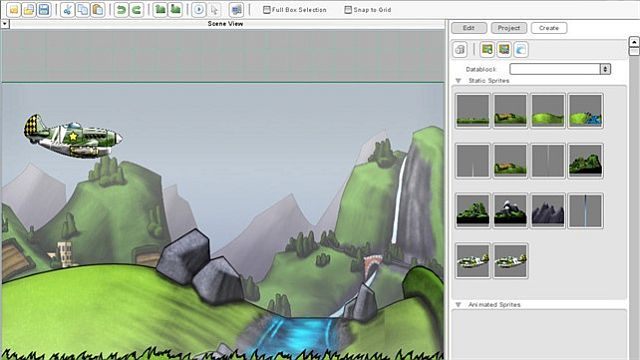The image size is (640, 360).
Task: Click the Paste clipboard icon
Action: pos(98,9)
